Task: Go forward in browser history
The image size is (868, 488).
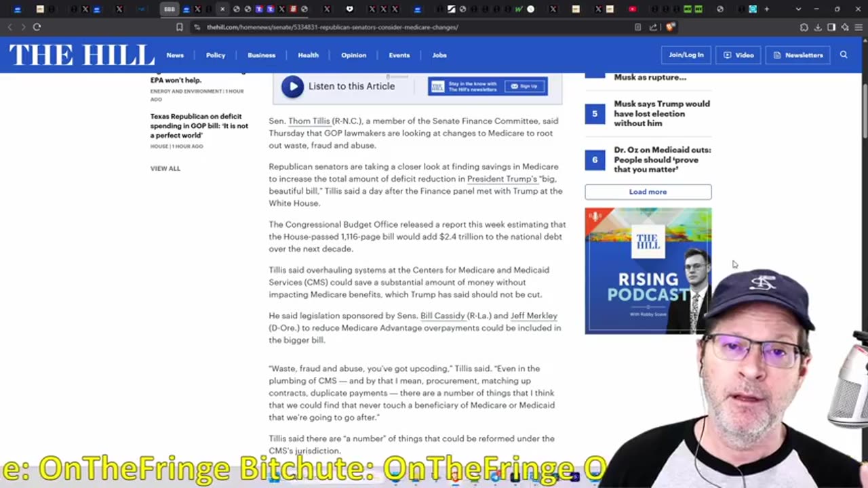Action: (22, 27)
